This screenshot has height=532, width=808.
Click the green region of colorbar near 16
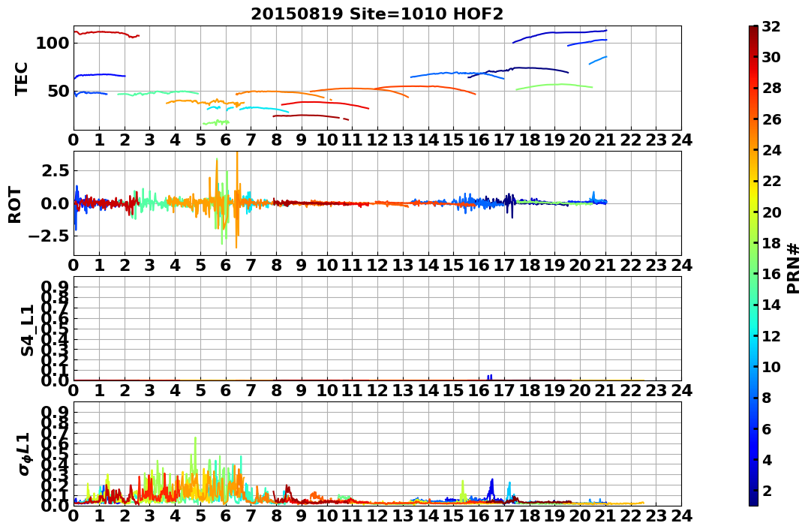[753, 274]
